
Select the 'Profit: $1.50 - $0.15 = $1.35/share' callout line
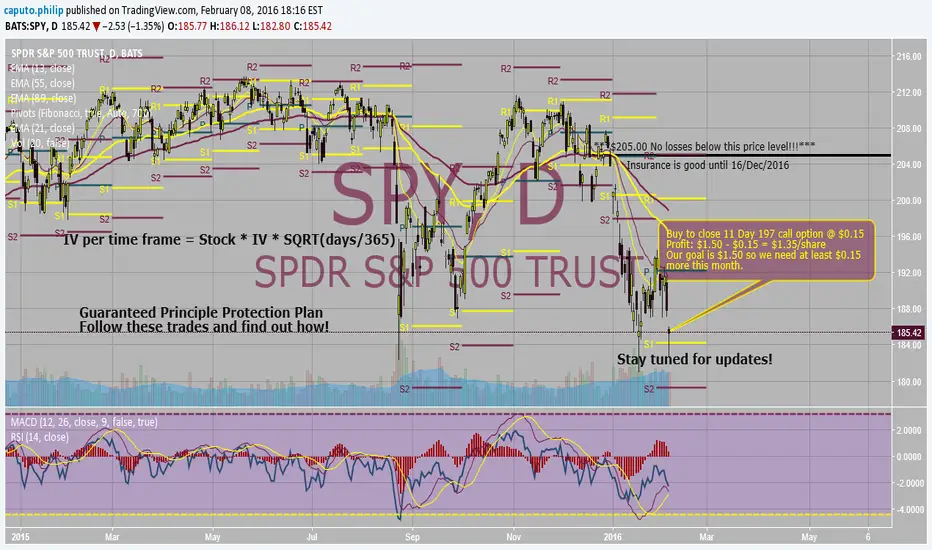(x=745, y=244)
